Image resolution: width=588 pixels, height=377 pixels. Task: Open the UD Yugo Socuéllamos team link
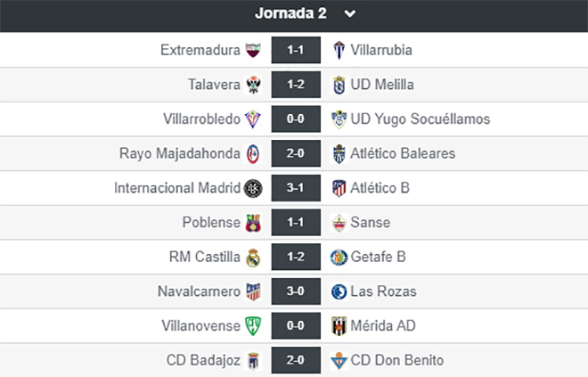(x=420, y=119)
